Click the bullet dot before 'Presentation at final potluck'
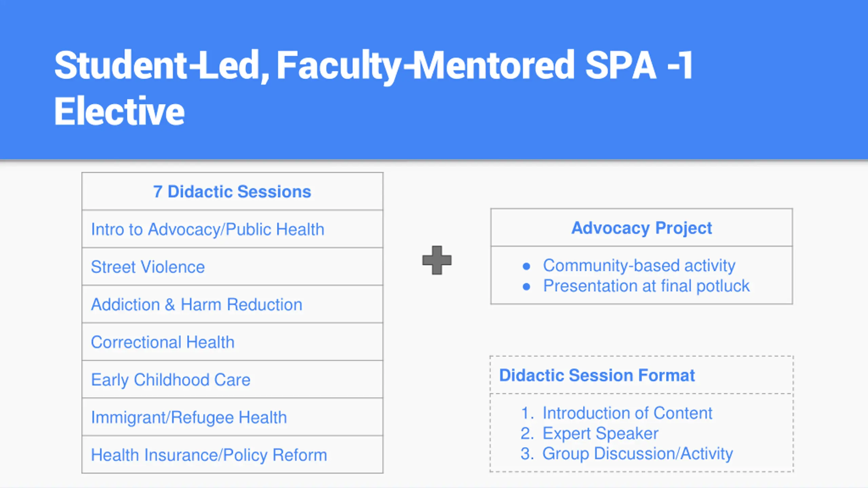868x488 pixels. [x=526, y=287]
